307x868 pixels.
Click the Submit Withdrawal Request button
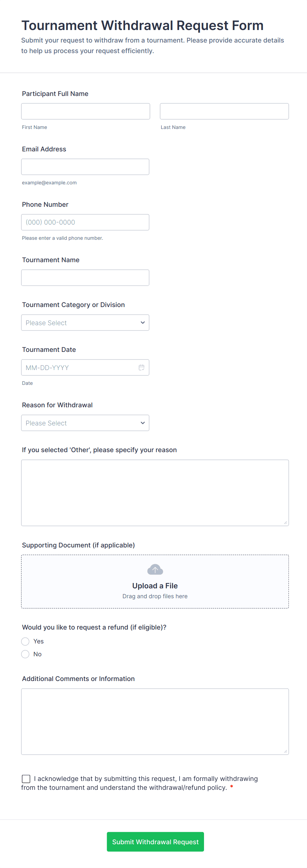tap(155, 841)
